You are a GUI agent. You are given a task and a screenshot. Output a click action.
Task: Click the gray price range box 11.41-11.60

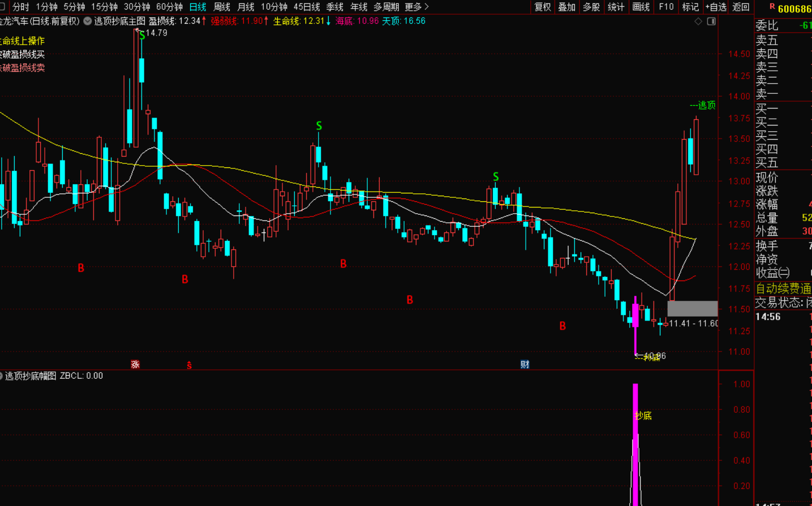coord(692,309)
